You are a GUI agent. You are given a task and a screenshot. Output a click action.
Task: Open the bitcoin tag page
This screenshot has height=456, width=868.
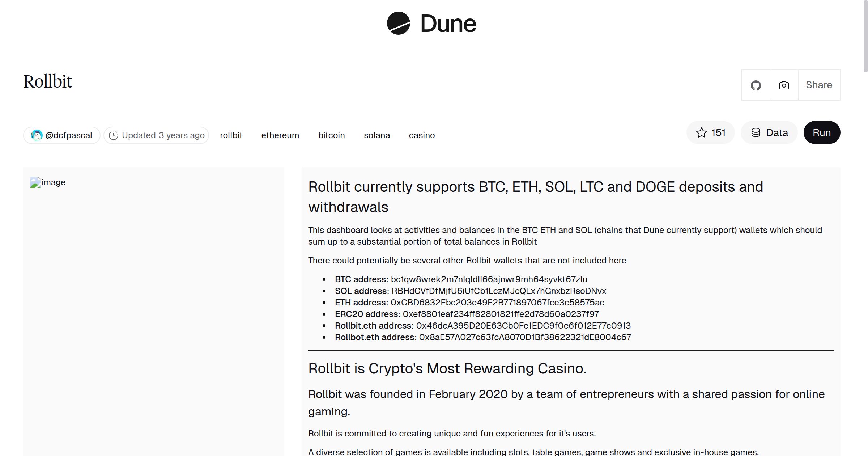point(331,135)
